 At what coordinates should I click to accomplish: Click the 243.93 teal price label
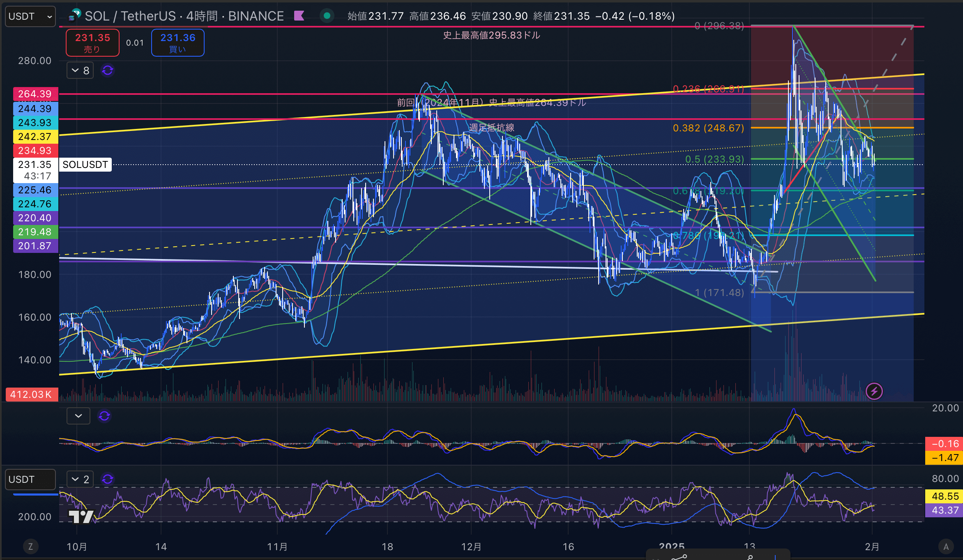click(35, 123)
